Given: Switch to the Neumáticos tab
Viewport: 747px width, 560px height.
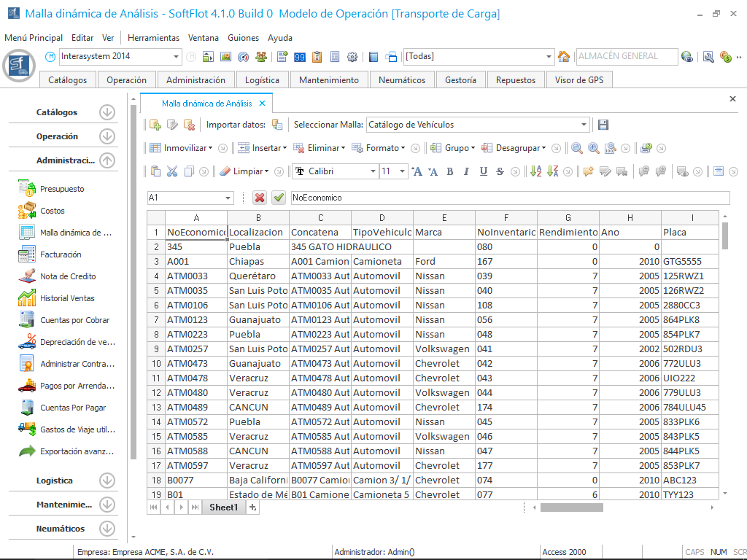Looking at the screenshot, I should [402, 80].
